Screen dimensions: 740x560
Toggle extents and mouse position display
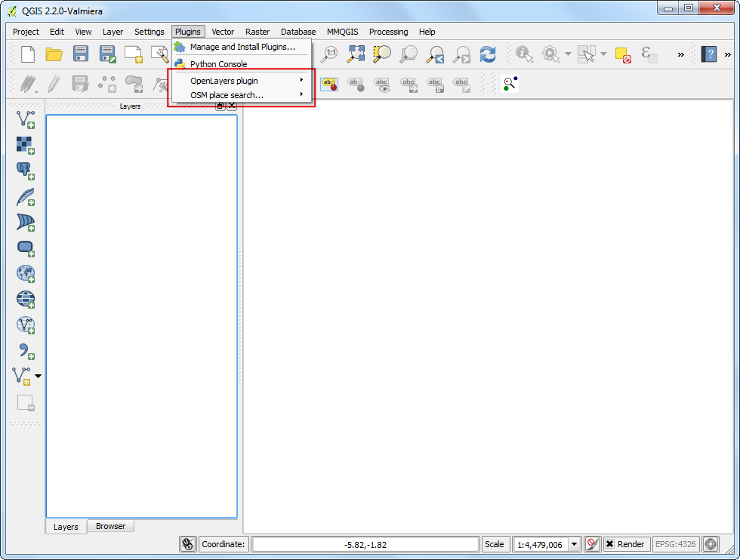188,544
